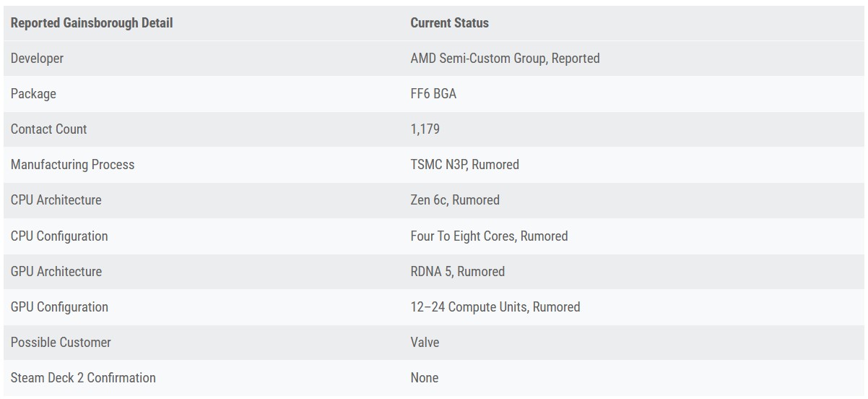Select the 'RDNA 5, Rumored' value
Viewport: 868px width, 399px height.
click(x=457, y=272)
